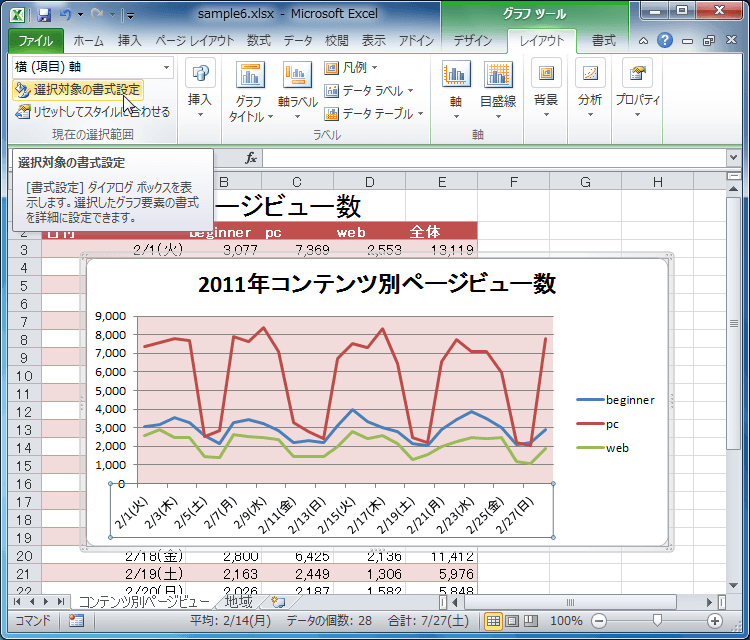Viewport: 750px width, 640px height.
Task: Open the 分析 analysis group
Action: pyautogui.click(x=590, y=88)
